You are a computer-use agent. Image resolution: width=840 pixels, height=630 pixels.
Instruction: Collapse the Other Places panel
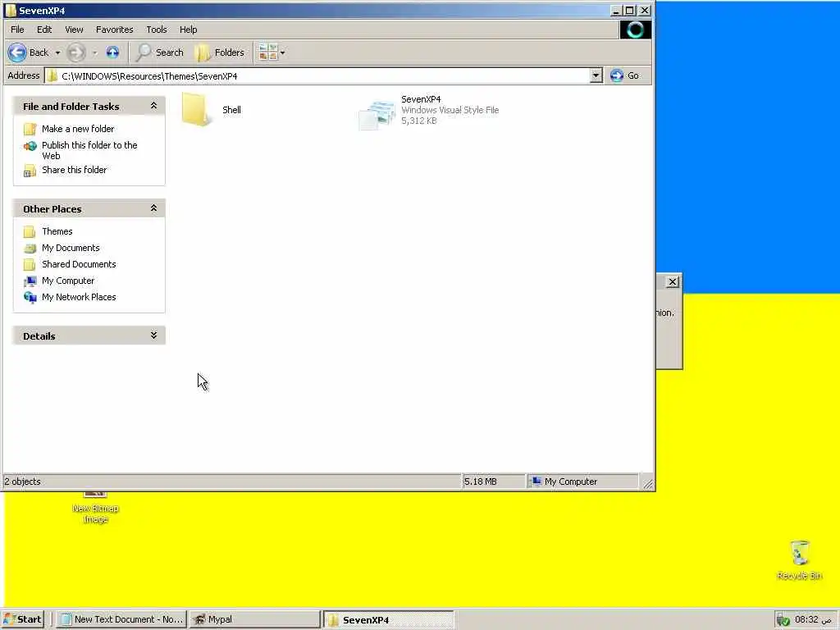click(x=153, y=208)
